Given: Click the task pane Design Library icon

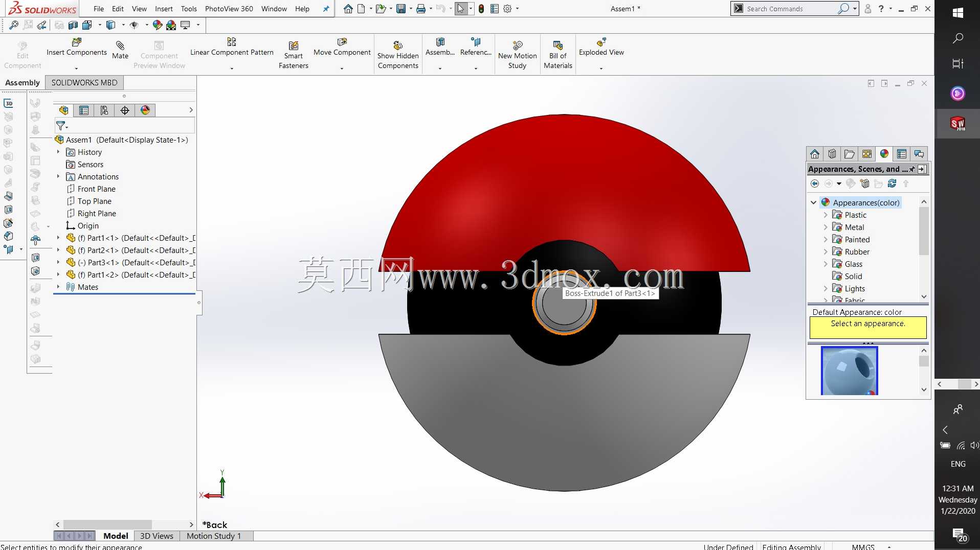Looking at the screenshot, I should pyautogui.click(x=832, y=154).
